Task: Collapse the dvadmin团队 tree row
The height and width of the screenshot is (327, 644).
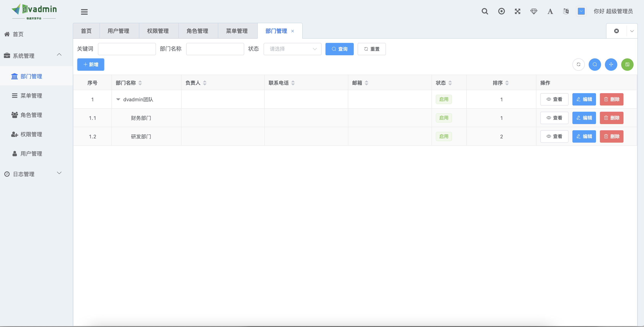Action: [x=118, y=99]
